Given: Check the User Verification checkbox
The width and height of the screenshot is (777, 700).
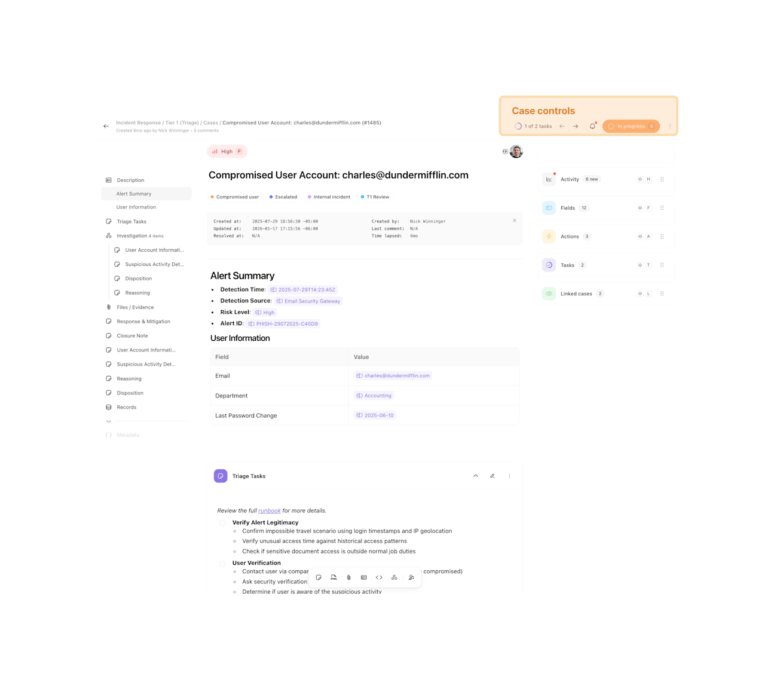Looking at the screenshot, I should [222, 563].
